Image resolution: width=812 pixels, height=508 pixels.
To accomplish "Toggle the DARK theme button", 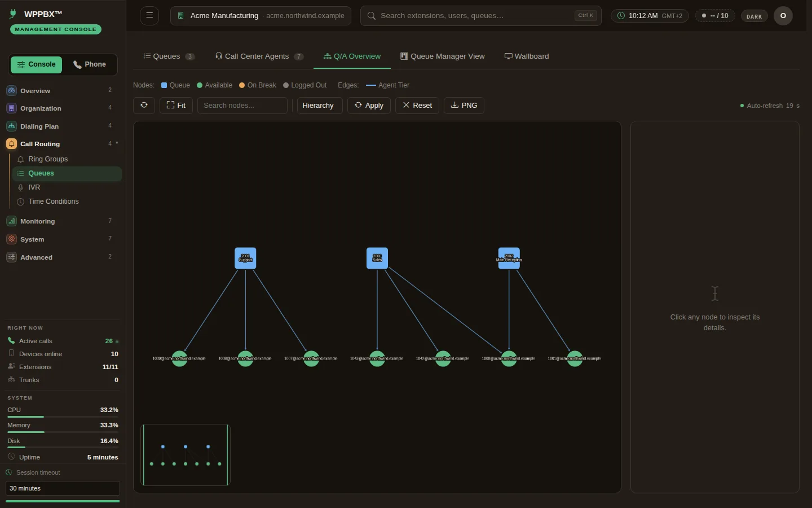I will (x=754, y=16).
